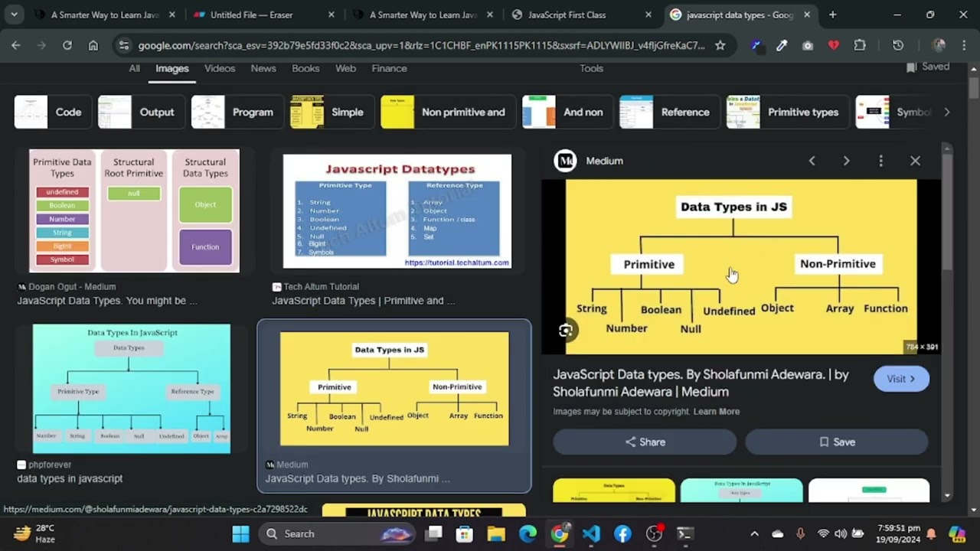This screenshot has width=980, height=551.
Task: Go back using Chrome's back arrow
Action: tap(15, 45)
